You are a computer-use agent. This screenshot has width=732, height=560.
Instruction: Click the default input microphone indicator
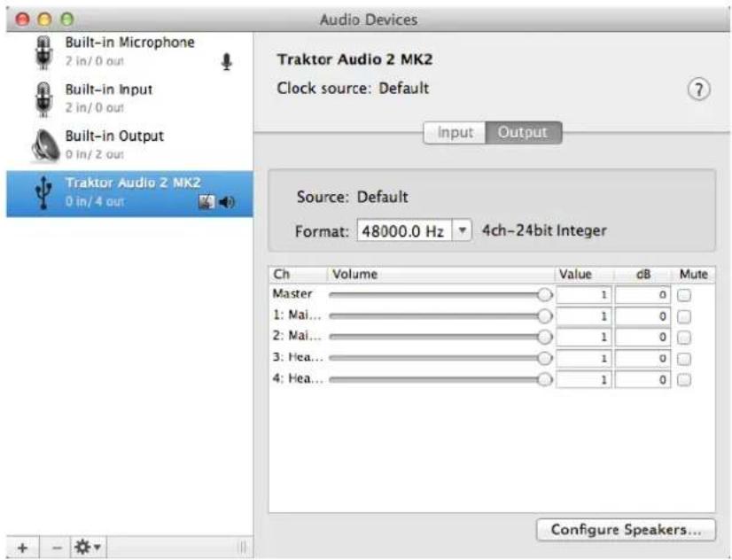coord(226,62)
